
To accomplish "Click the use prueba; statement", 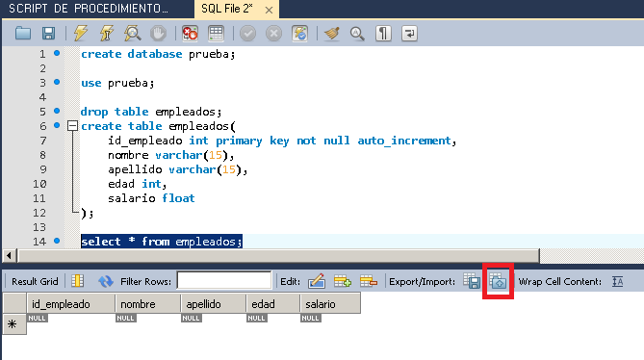I will (x=117, y=83).
